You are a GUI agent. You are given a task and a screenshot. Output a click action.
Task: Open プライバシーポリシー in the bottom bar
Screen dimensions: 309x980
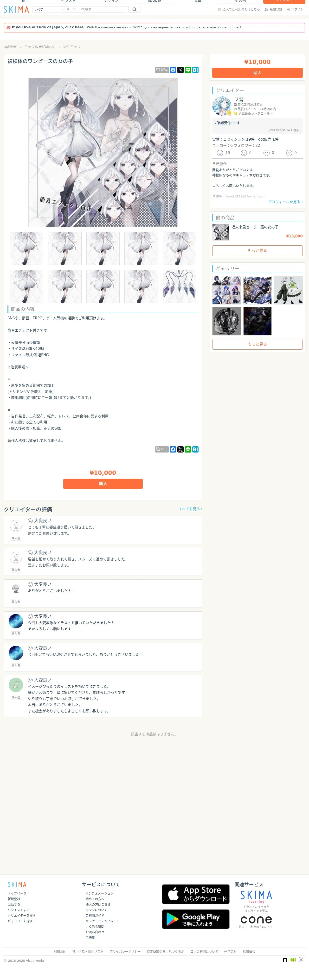125,951
